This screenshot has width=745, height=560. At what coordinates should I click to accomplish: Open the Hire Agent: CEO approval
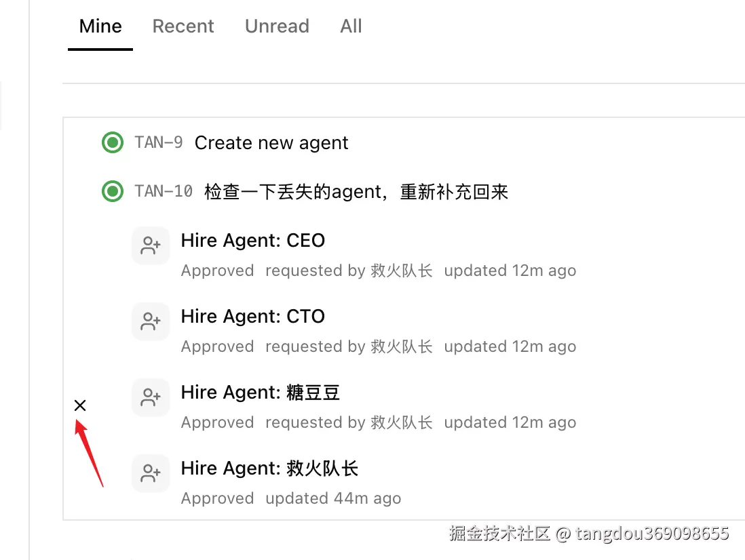(253, 241)
